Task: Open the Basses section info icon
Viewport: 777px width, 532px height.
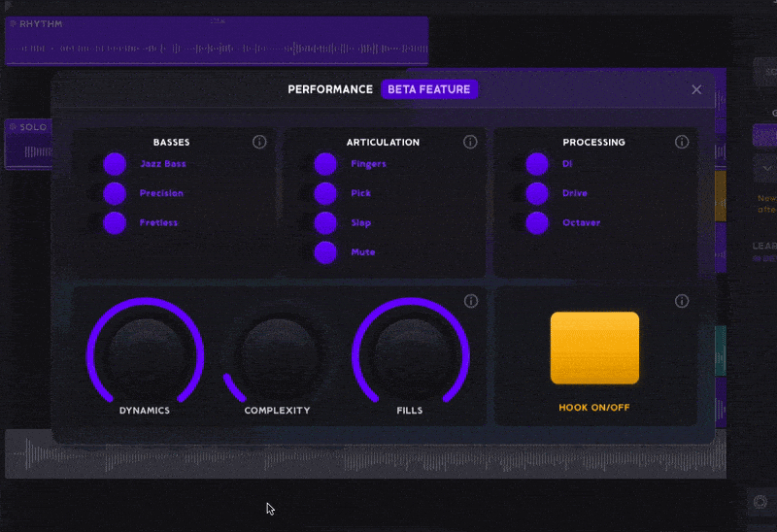Action: click(x=259, y=142)
